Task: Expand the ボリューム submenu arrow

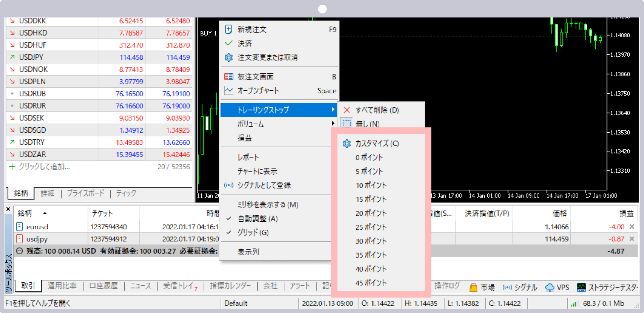Action: (333, 124)
